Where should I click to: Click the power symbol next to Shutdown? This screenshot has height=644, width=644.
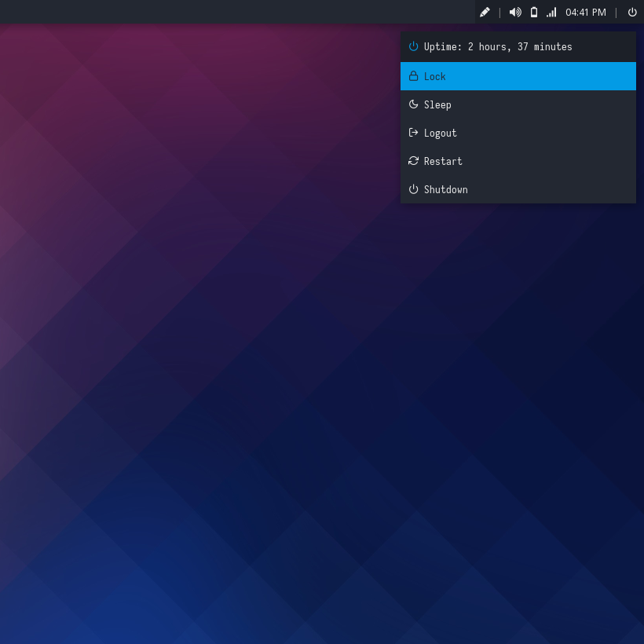point(414,189)
